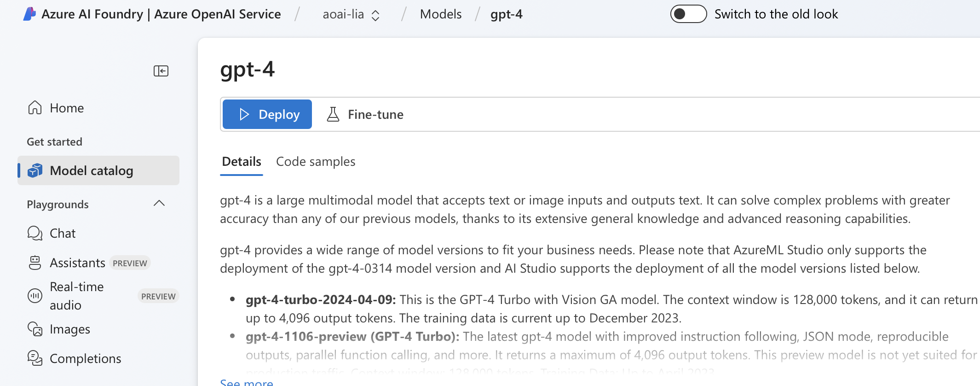Click the Model catalog cube icon
This screenshot has width=980, height=386.
(35, 170)
